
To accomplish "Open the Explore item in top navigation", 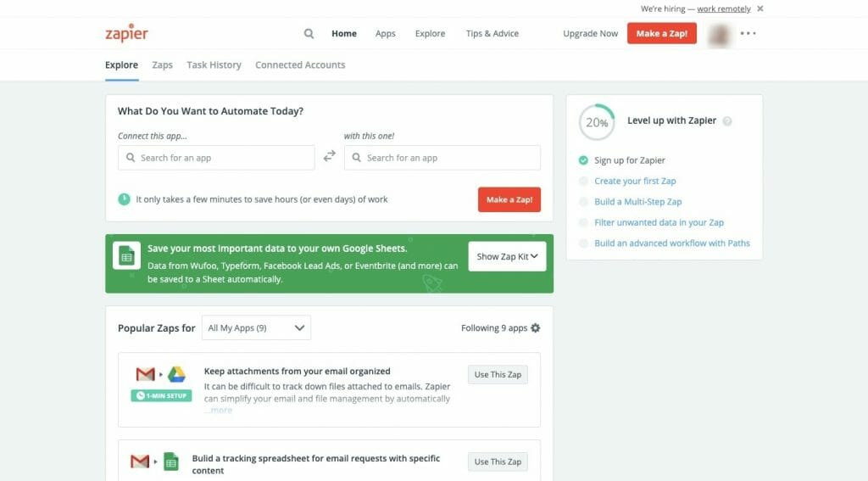I will coord(430,34).
